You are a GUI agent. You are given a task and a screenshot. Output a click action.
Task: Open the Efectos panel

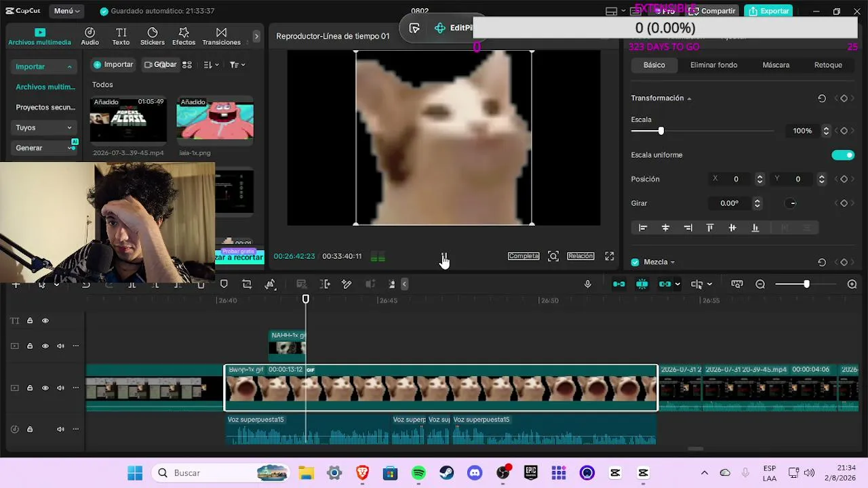point(184,37)
